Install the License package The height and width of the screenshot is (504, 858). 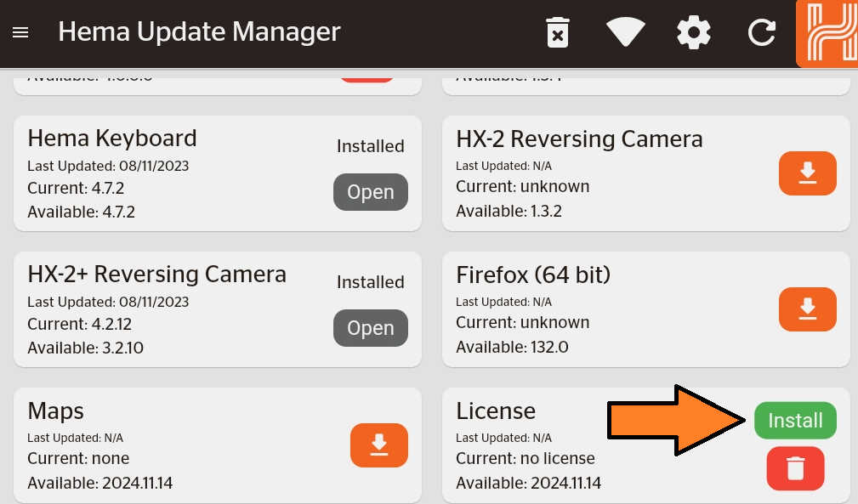795,420
